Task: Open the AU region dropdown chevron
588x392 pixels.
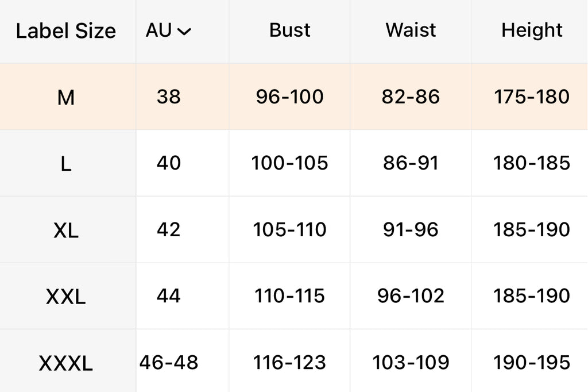Action: tap(184, 32)
